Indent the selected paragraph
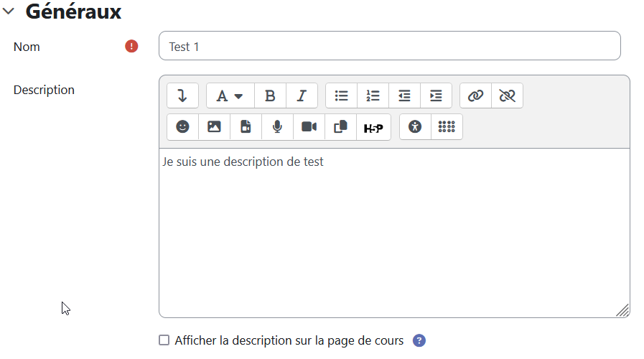 pos(437,95)
